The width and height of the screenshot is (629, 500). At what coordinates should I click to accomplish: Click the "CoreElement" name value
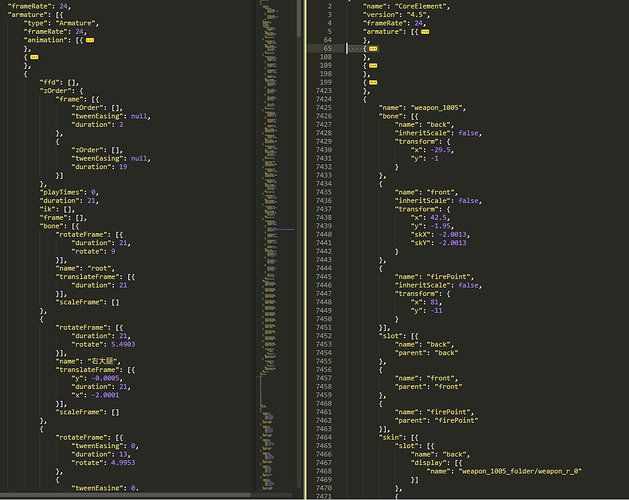[x=422, y=6]
